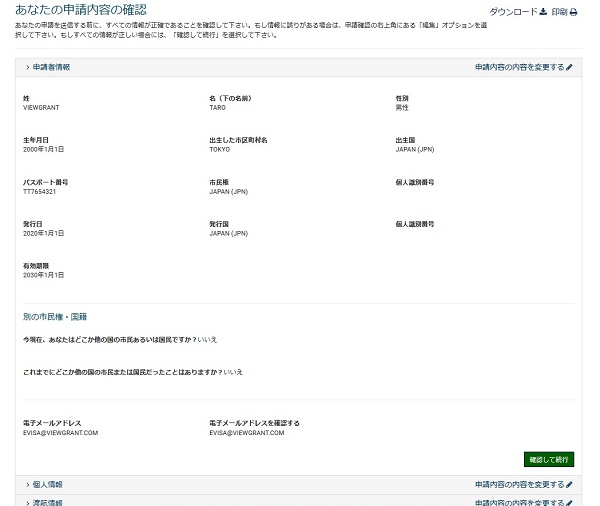Click the pencil edit icon in 個人情報 row
Viewport: 600px width, 506px height.
click(569, 484)
